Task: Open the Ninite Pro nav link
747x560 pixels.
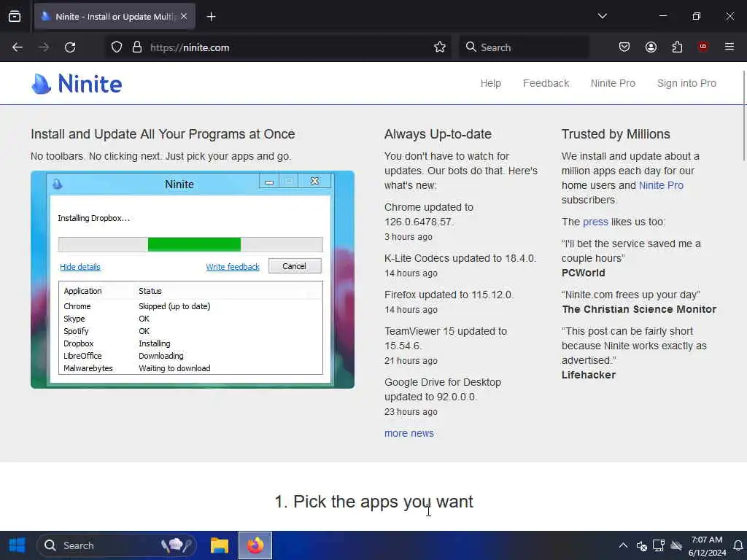Action: (x=613, y=83)
